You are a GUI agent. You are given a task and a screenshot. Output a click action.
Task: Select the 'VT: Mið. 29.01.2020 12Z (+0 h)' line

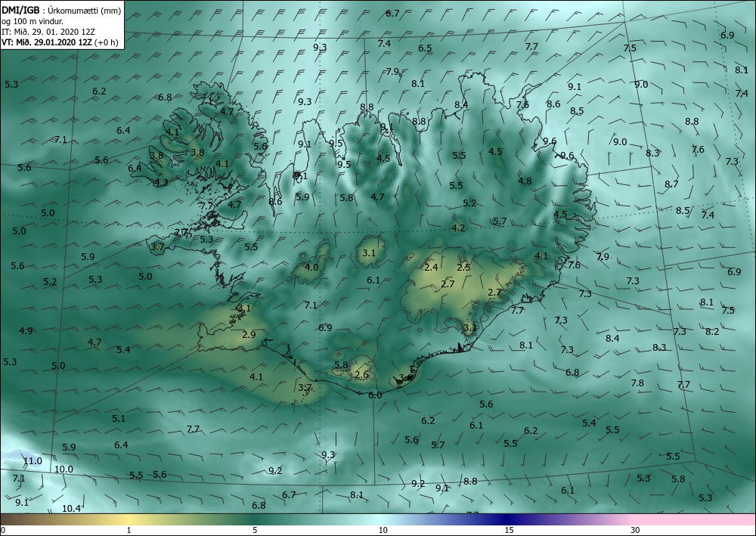59,42
